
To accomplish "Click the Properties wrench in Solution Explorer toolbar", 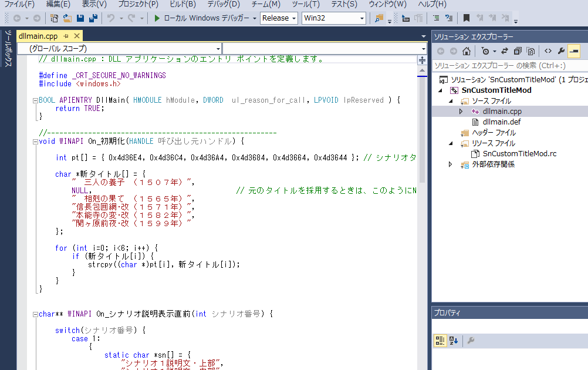I will point(561,51).
